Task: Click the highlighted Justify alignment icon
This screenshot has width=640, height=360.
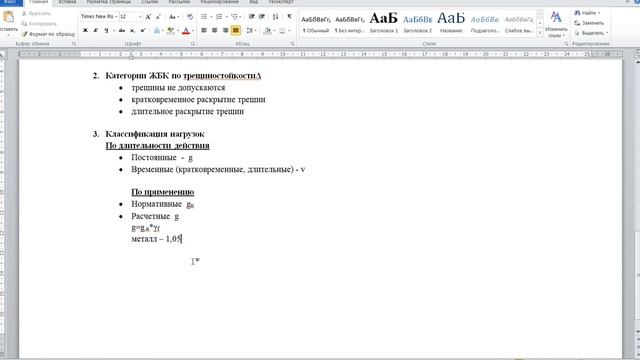Action: pyautogui.click(x=236, y=30)
